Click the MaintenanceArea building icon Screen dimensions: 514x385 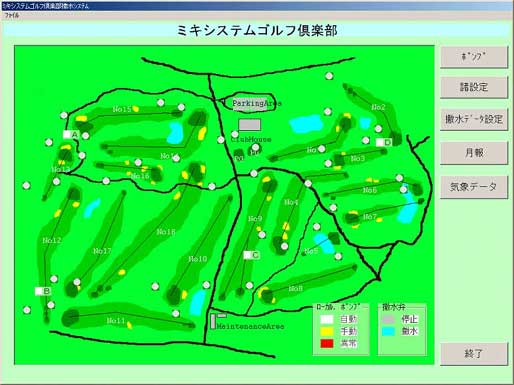click(213, 321)
